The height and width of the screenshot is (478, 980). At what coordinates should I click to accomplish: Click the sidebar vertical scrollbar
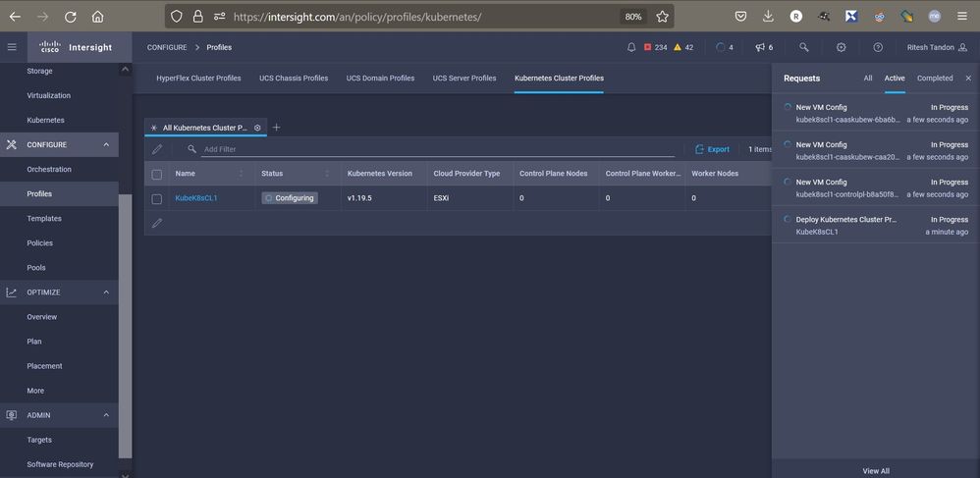(x=125, y=326)
